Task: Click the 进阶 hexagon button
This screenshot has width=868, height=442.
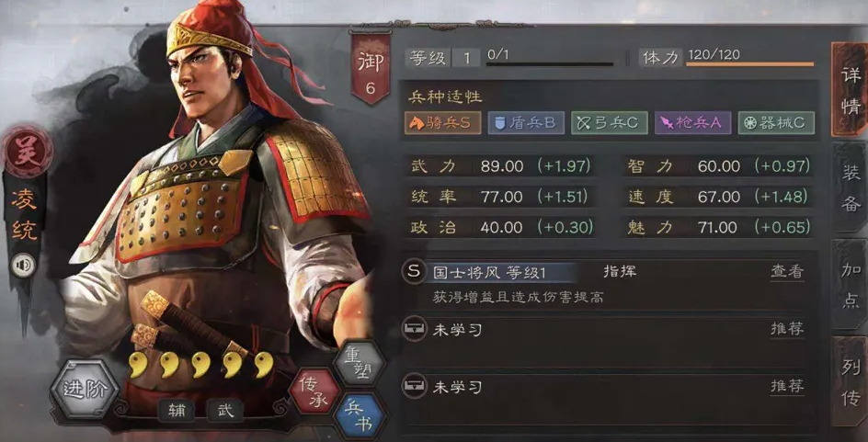Action: pos(85,389)
